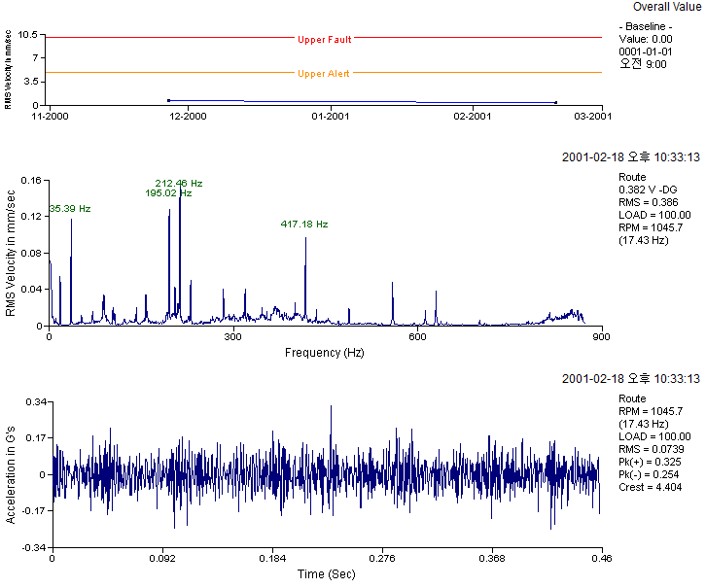706x588 pixels.
Task: Click the 35.39 Hz peak label
Action: click(69, 208)
